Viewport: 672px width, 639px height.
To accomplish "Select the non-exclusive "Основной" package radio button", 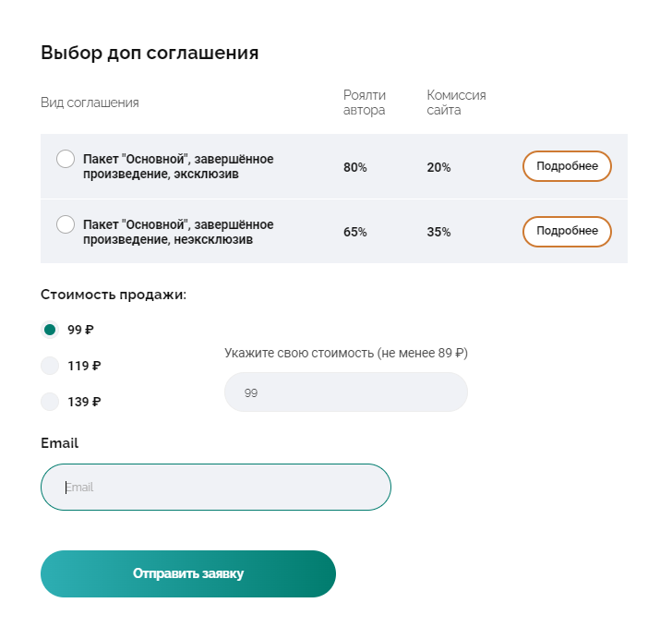I will coord(66,223).
